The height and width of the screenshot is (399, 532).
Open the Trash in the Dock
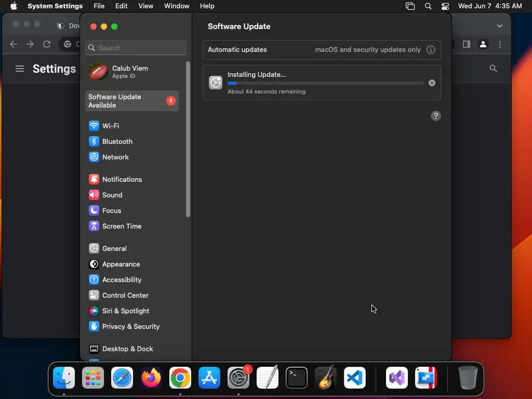(x=468, y=378)
